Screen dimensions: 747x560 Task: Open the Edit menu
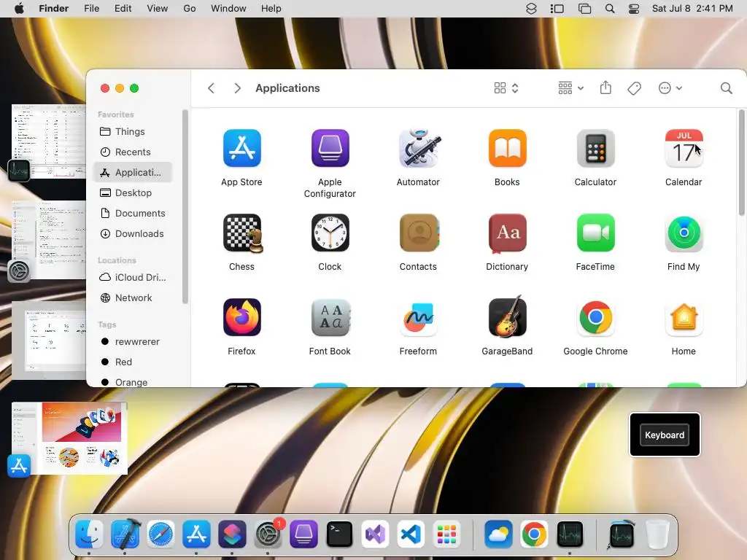coord(123,9)
